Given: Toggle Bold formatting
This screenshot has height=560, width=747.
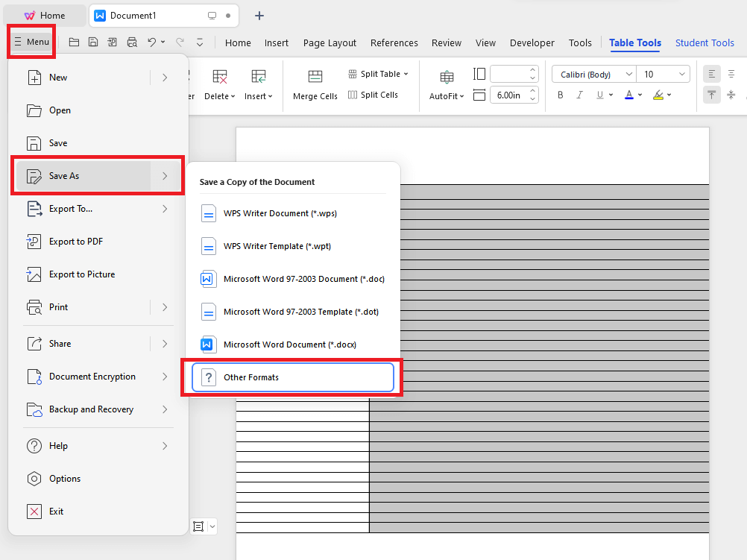Looking at the screenshot, I should point(561,95).
